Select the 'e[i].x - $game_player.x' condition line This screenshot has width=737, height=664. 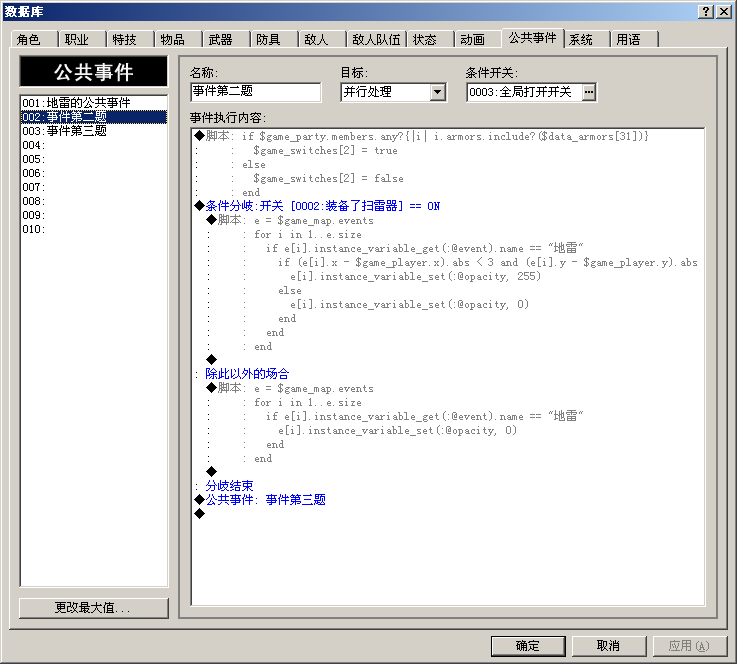pos(448,262)
